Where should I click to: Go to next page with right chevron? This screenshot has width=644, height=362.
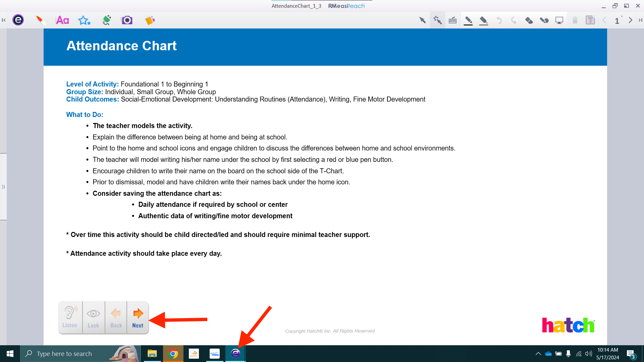[x=630, y=20]
